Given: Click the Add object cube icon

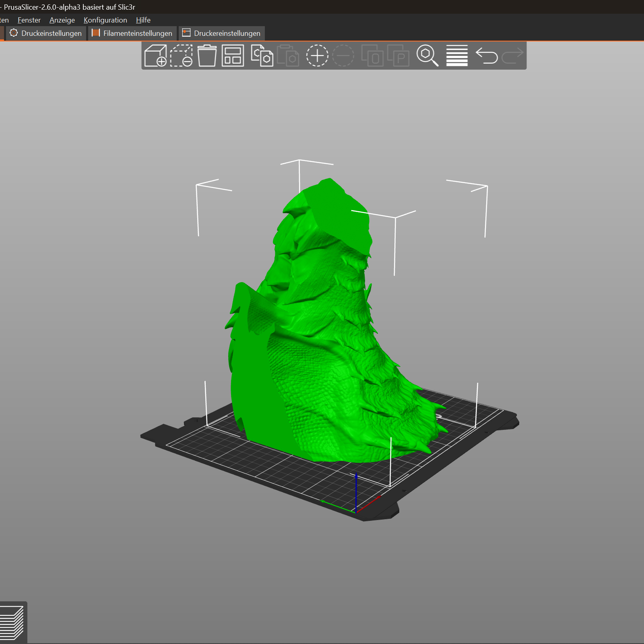Looking at the screenshot, I should click(x=155, y=56).
